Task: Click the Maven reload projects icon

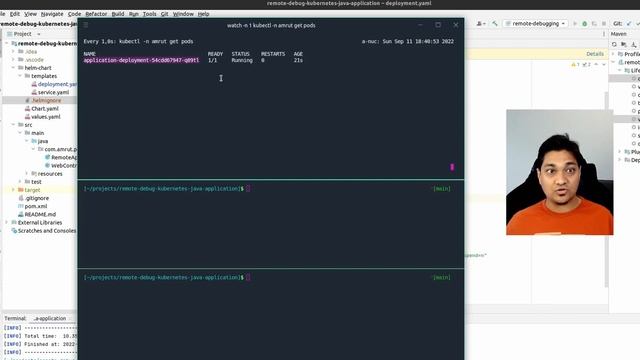Action: click(614, 44)
